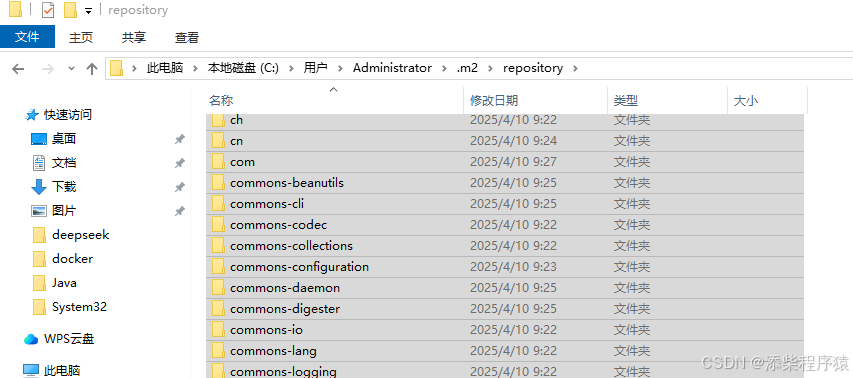Click the Forward navigation arrow
Image resolution: width=853 pixels, height=378 pixels.
point(47,69)
